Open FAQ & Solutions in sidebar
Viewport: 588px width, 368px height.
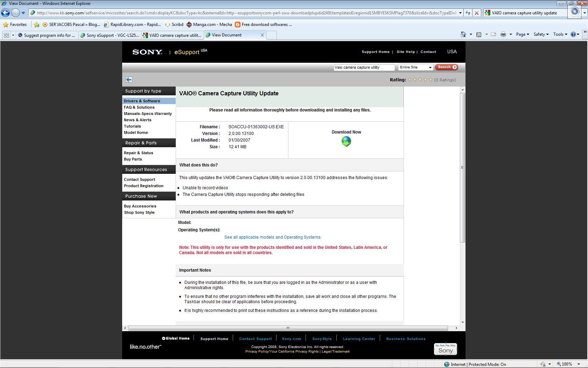(139, 107)
